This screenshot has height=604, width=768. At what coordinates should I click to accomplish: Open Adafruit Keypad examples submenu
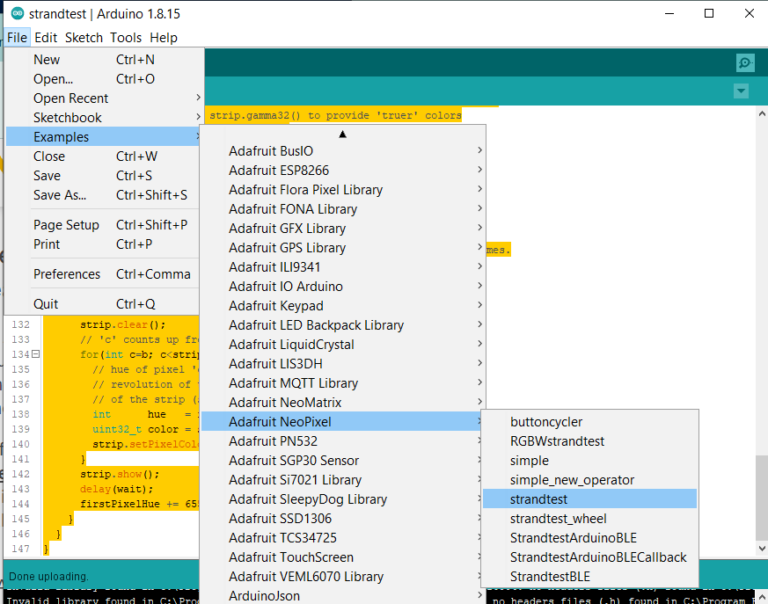pos(343,306)
